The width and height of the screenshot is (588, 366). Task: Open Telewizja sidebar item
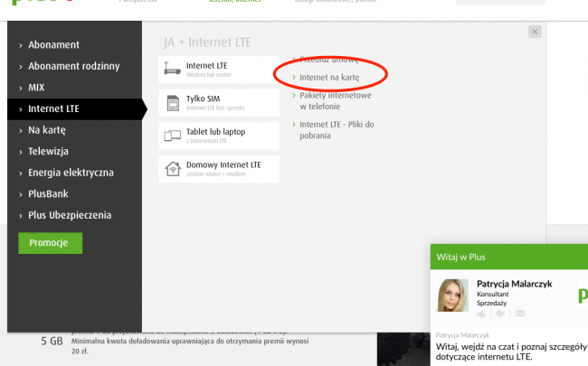click(x=48, y=151)
